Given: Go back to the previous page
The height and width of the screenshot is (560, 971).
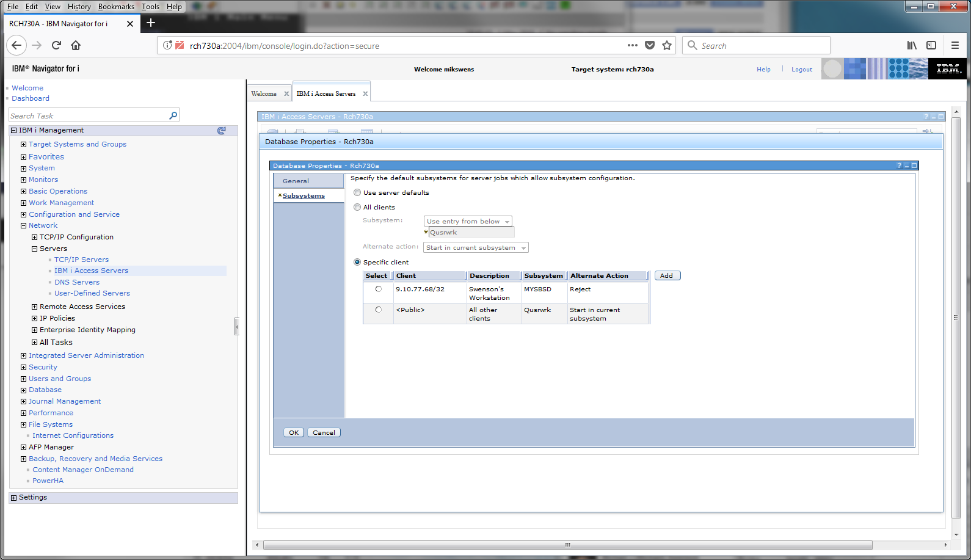Looking at the screenshot, I should click(x=16, y=45).
